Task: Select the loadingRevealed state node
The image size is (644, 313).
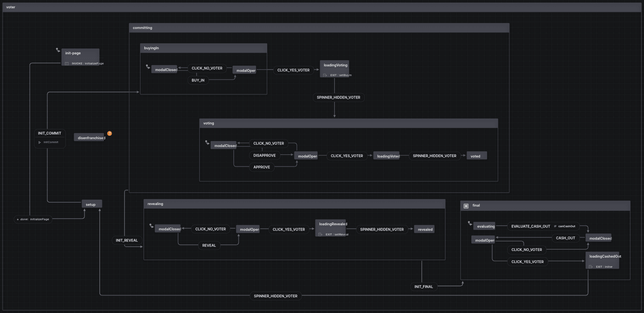Action: coord(331,228)
